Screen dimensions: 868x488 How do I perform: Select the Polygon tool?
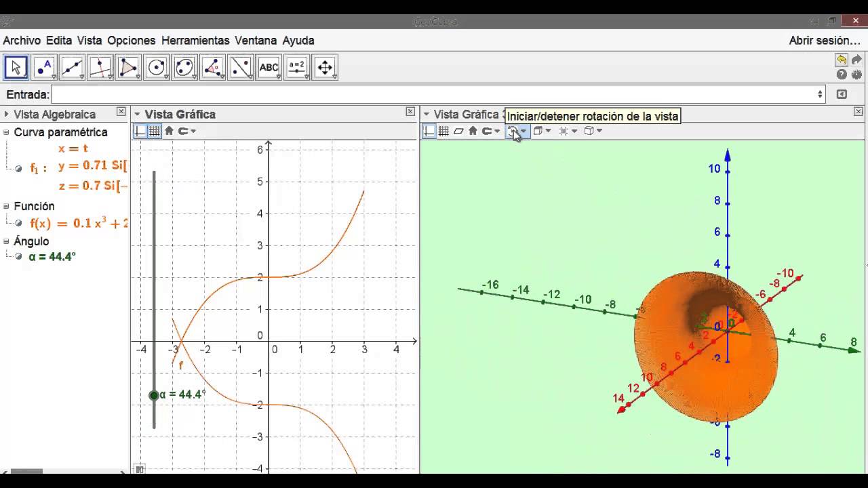coord(128,67)
